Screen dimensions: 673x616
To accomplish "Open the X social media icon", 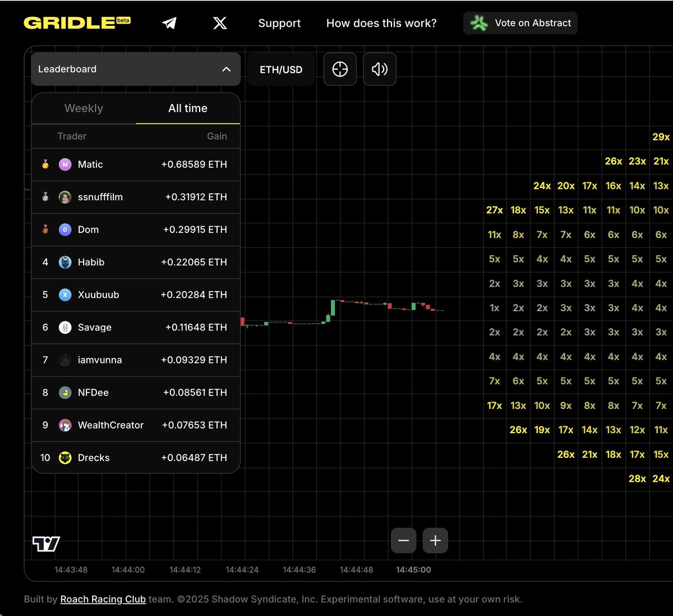I will 220,23.
